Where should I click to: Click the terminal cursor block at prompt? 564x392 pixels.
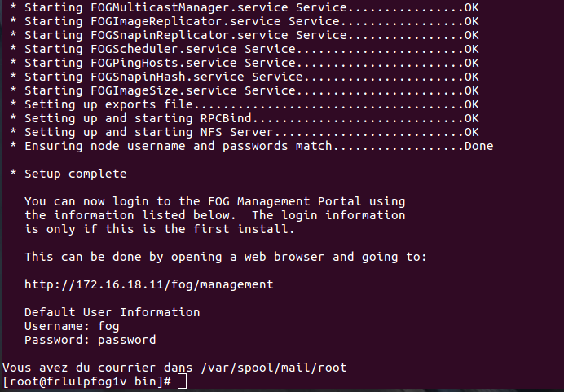[x=182, y=381]
